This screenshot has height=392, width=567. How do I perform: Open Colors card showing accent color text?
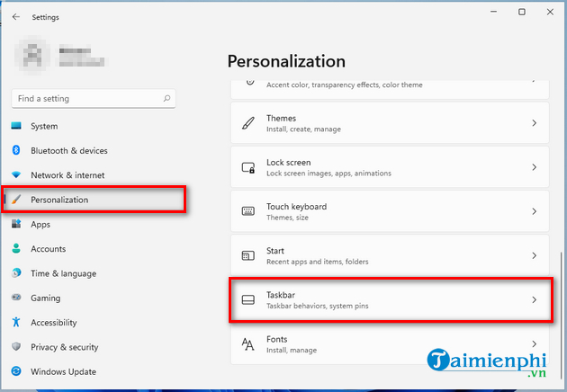click(x=390, y=89)
